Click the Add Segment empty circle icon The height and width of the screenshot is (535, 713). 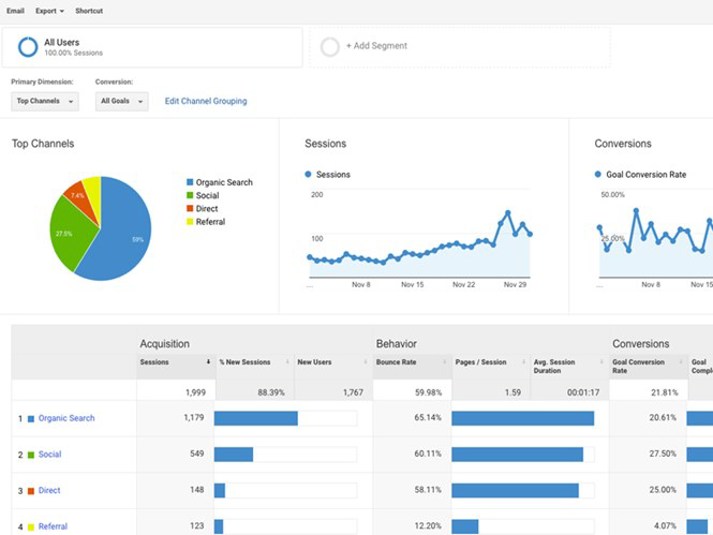point(330,47)
